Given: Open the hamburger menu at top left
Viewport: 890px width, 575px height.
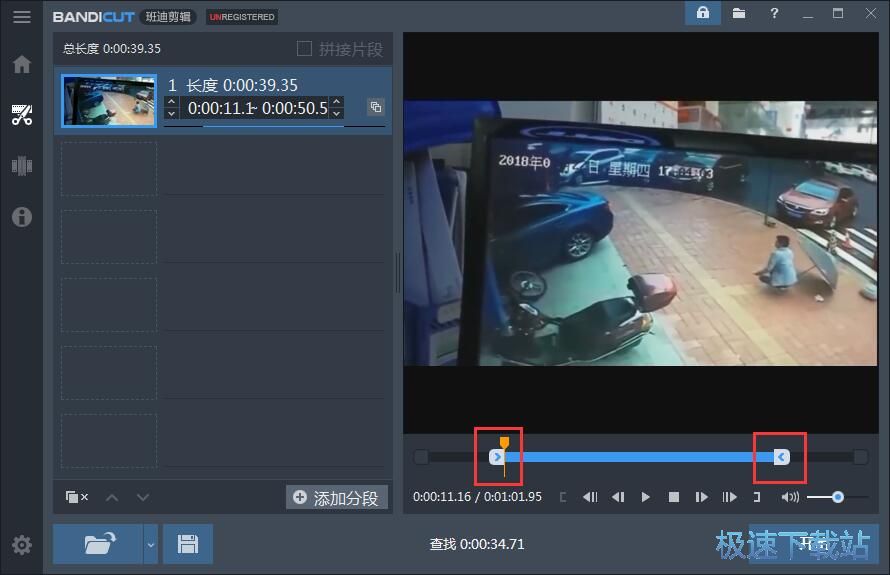Looking at the screenshot, I should tap(22, 17).
